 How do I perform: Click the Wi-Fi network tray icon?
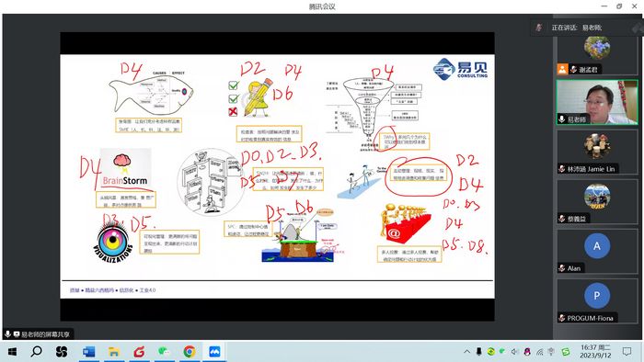point(540,351)
